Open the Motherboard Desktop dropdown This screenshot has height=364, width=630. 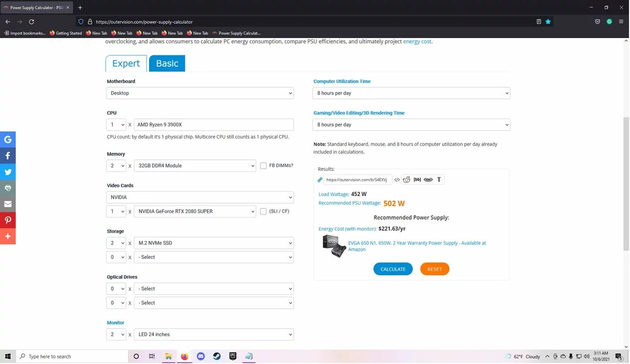(x=200, y=93)
